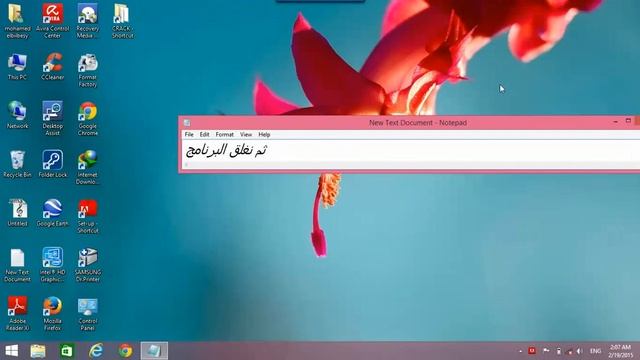Select Mozilla Firefox desktop icon
Image resolution: width=640 pixels, height=360 pixels.
[53, 313]
